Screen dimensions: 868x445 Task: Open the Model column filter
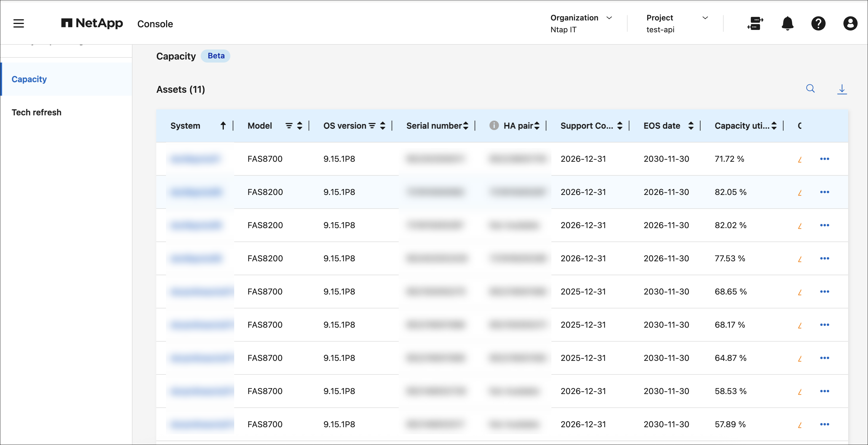289,126
